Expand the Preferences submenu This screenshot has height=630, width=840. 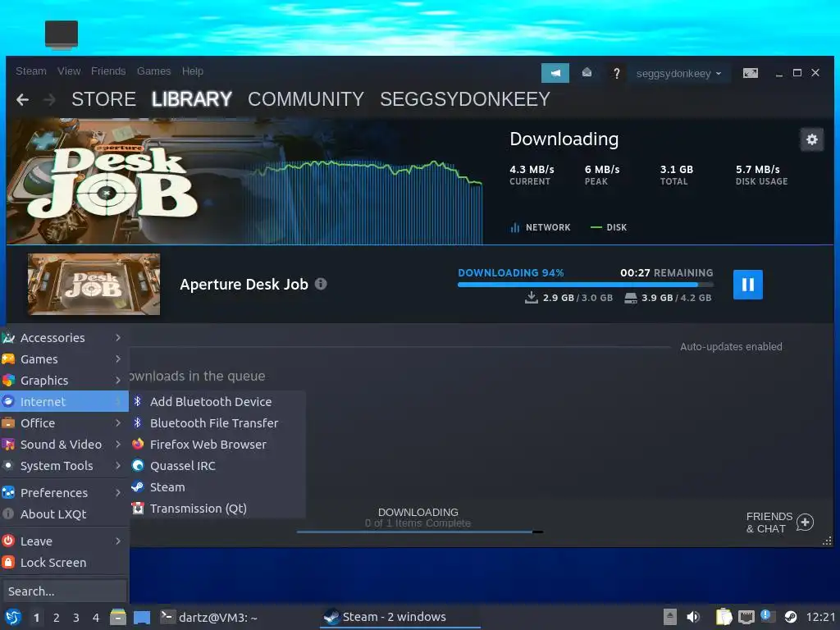(64, 493)
